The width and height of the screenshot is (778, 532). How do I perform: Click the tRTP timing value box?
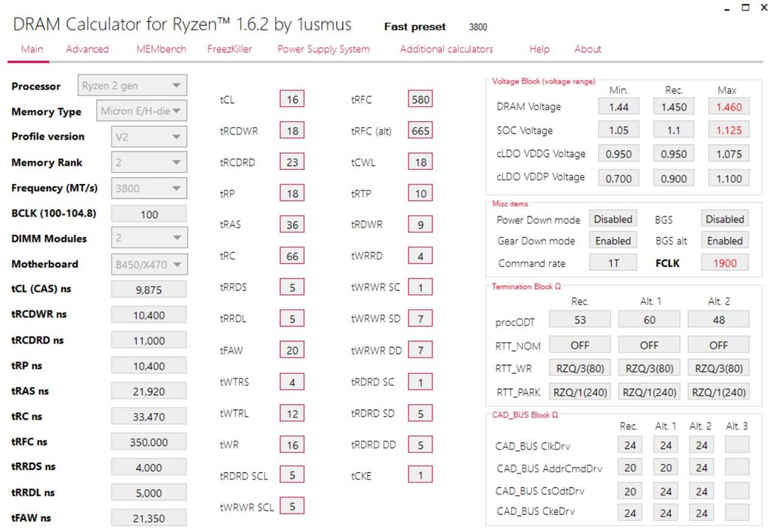[x=420, y=193]
